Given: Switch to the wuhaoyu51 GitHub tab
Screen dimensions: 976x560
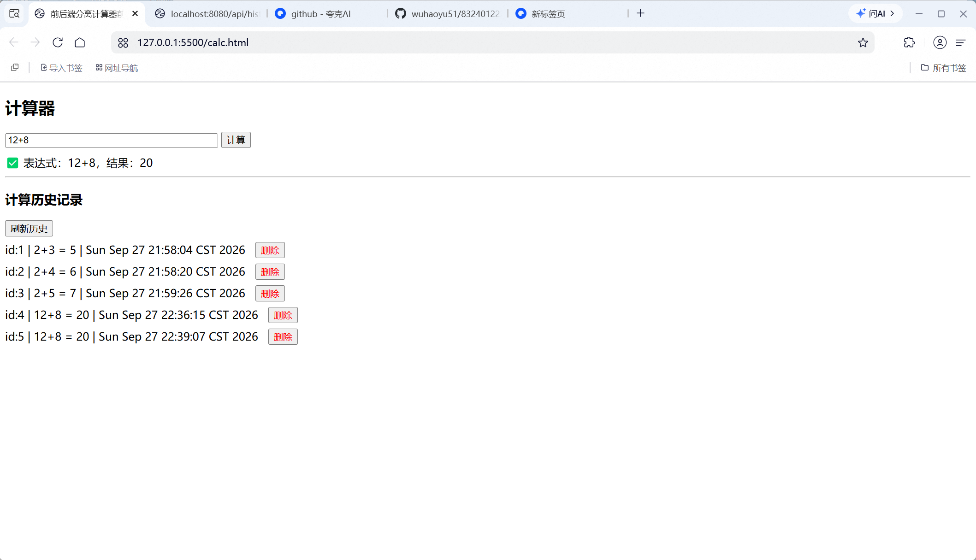Looking at the screenshot, I should (448, 14).
